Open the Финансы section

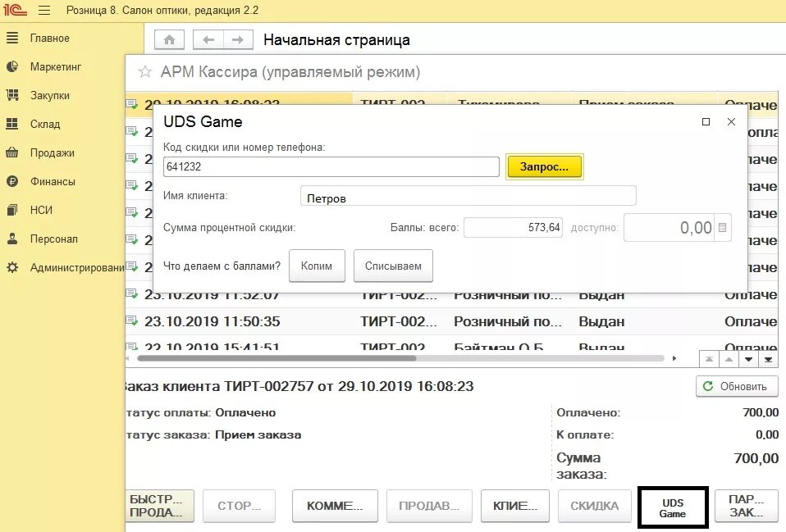coord(53,181)
